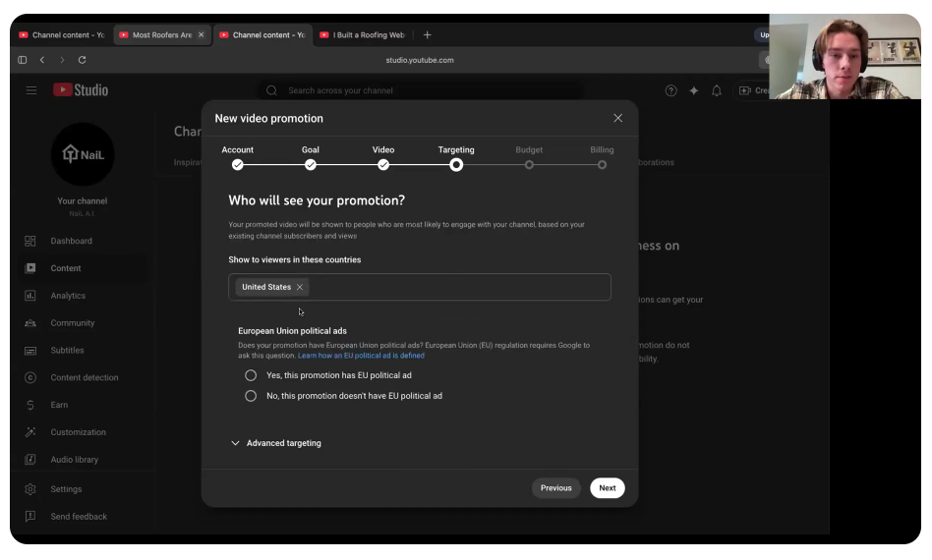Open Analytics in the sidebar

(68, 296)
